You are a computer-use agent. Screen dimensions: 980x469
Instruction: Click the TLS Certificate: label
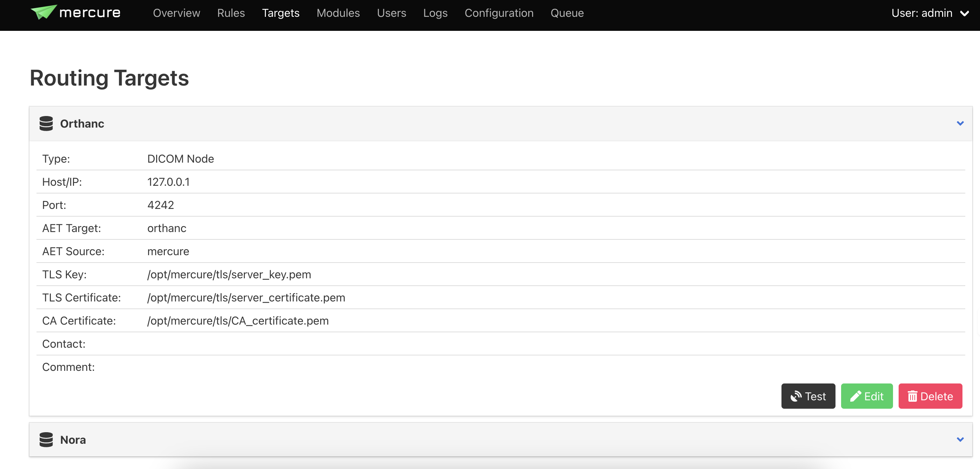click(x=81, y=298)
